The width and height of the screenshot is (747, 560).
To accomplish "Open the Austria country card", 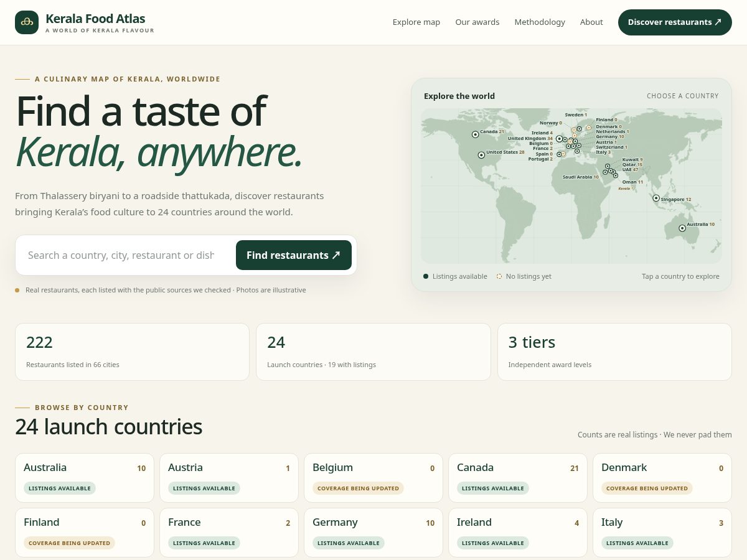I will (x=229, y=478).
